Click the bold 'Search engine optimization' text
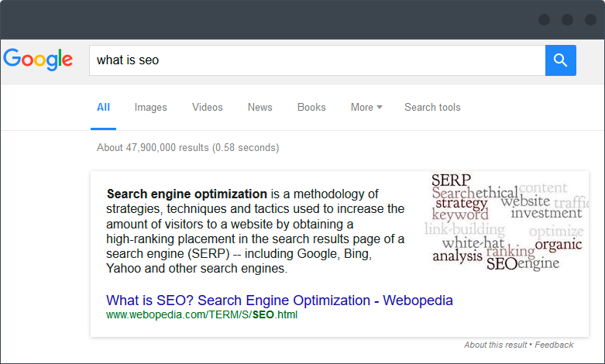 point(187,194)
